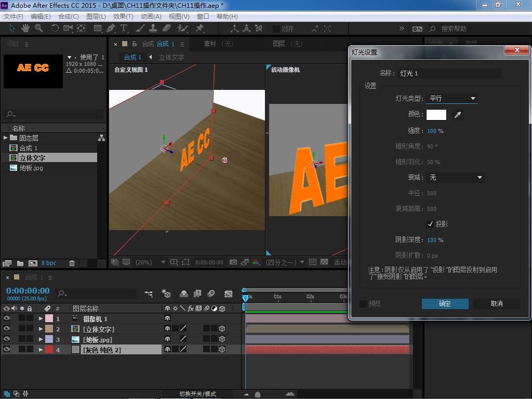Open the 效果(T) menu
Image resolution: width=532 pixels, height=399 pixels.
(123, 16)
